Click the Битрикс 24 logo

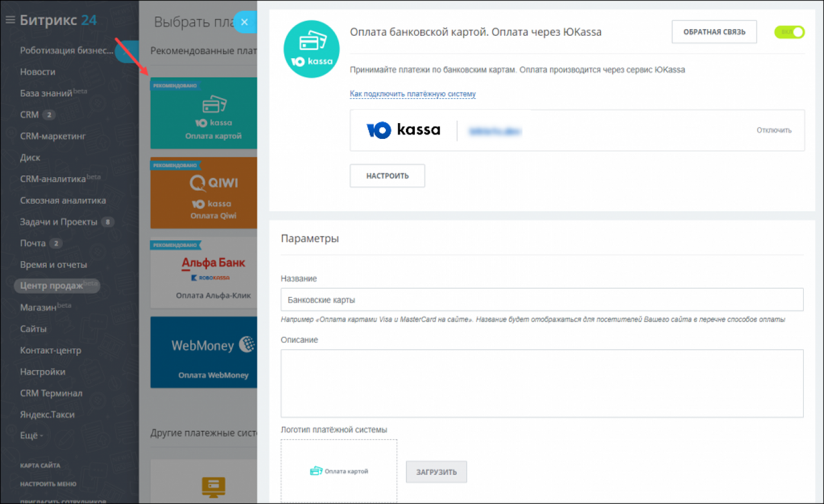tap(58, 20)
